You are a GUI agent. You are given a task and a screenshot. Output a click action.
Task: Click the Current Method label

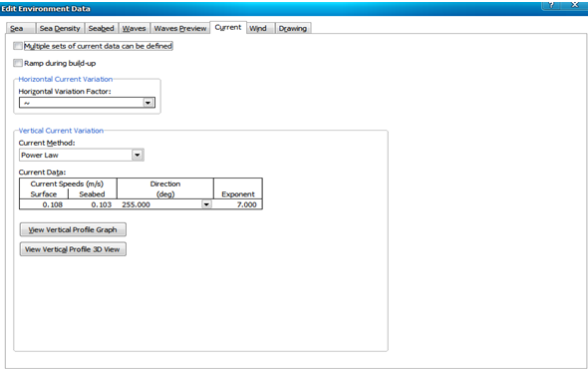[x=47, y=143]
